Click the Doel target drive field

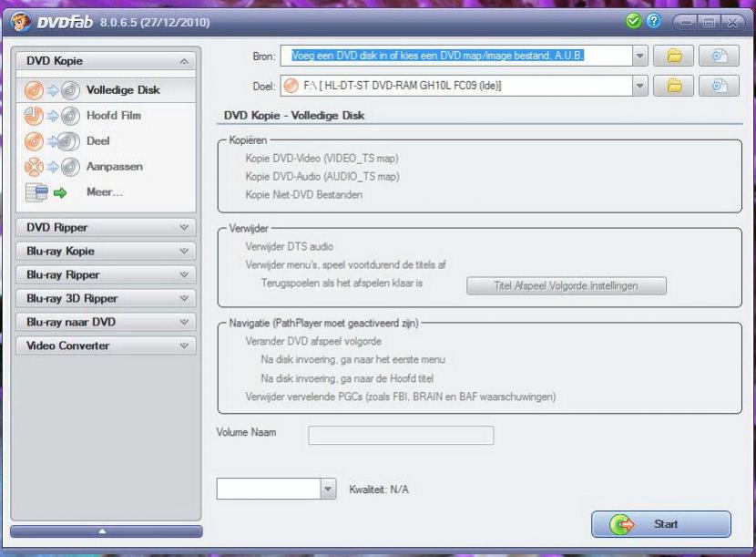(x=456, y=86)
